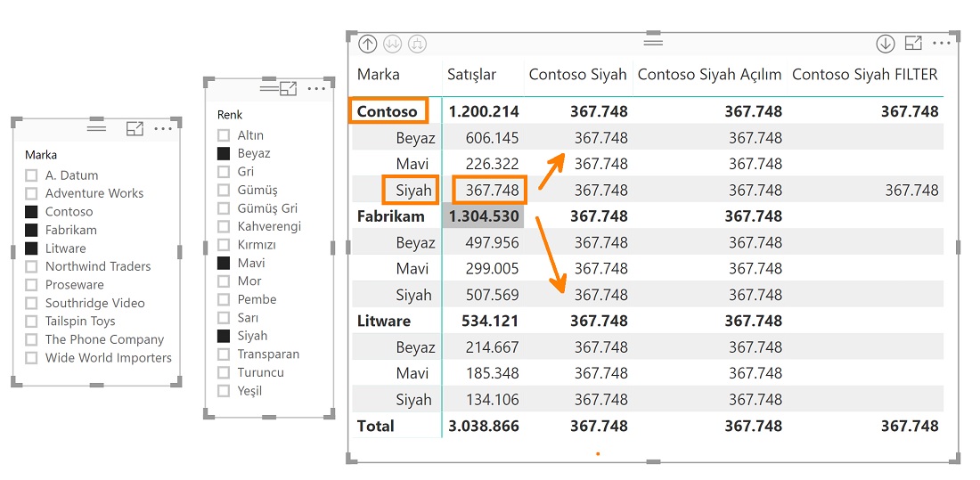This screenshot has width=980, height=480.
Task: Check Turuncu color option
Action: (x=223, y=372)
